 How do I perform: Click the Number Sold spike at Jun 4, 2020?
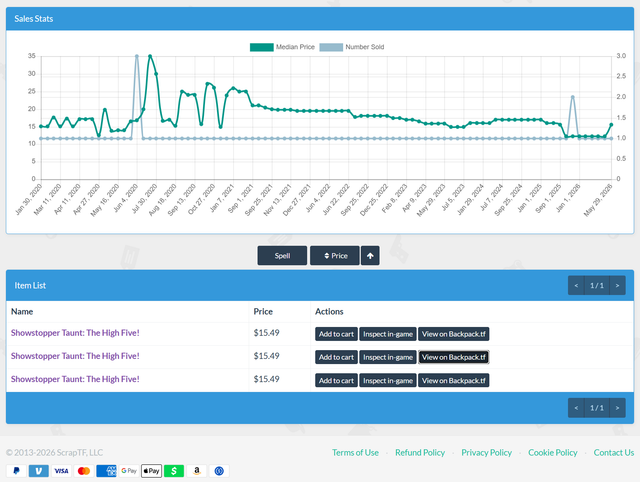(x=137, y=56)
